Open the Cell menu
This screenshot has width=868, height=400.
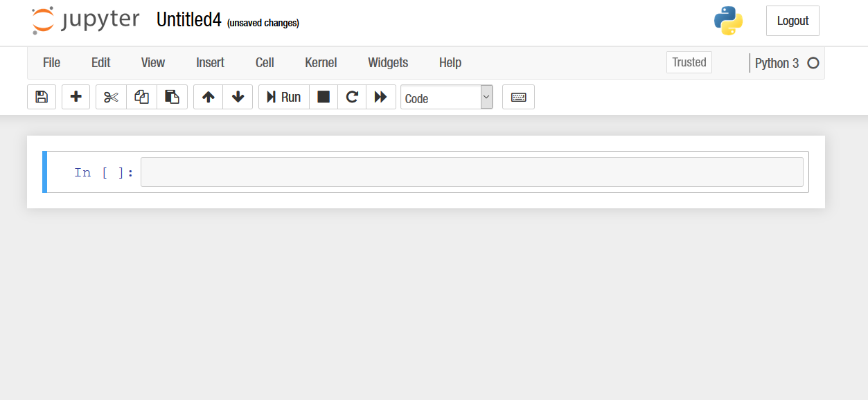(265, 63)
